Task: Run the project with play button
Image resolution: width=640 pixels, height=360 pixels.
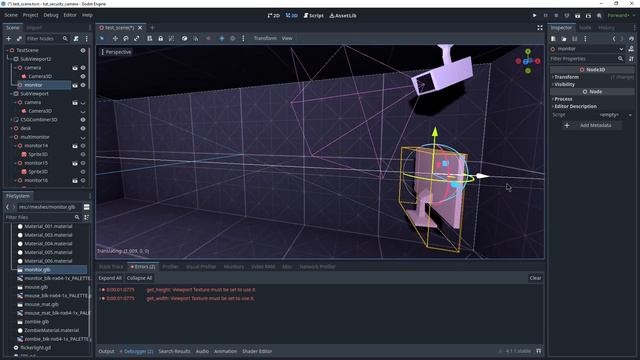Action: coord(534,16)
